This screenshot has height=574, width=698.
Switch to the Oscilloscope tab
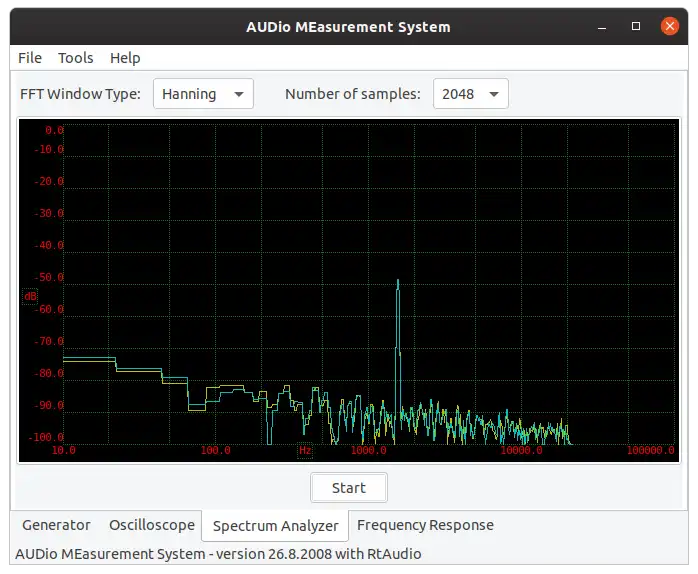(152, 525)
